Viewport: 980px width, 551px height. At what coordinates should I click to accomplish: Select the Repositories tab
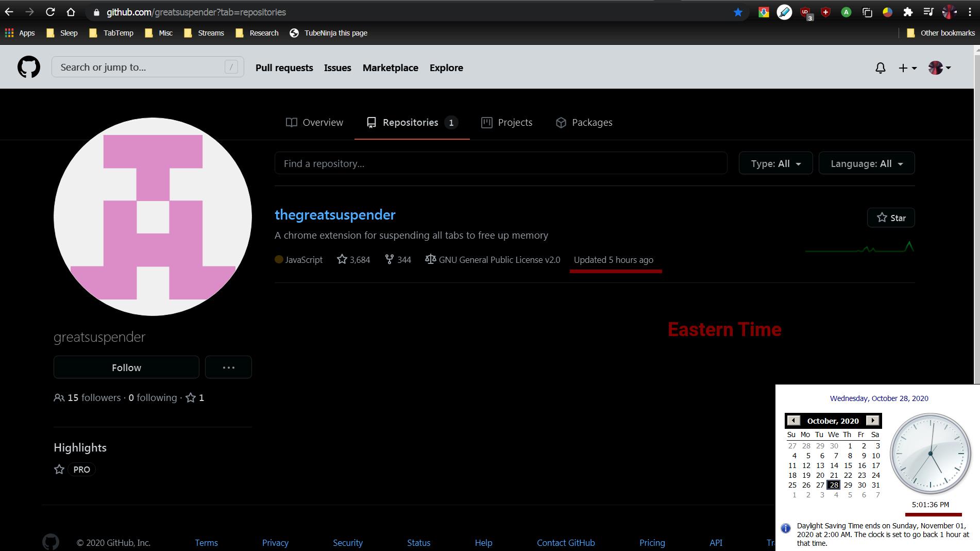tap(412, 122)
